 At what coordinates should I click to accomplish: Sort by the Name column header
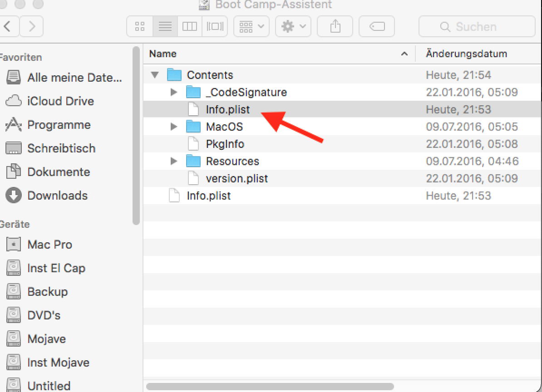pyautogui.click(x=272, y=54)
